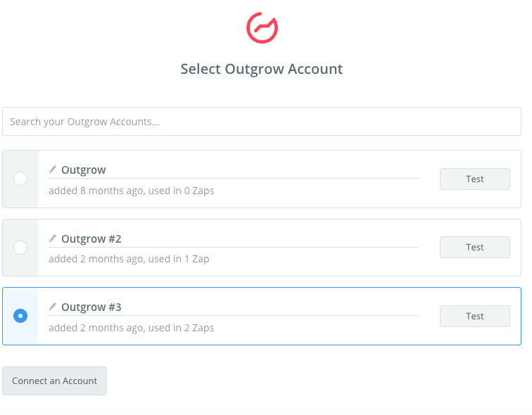Click the "used in 1 Zap" description line

coord(129,259)
